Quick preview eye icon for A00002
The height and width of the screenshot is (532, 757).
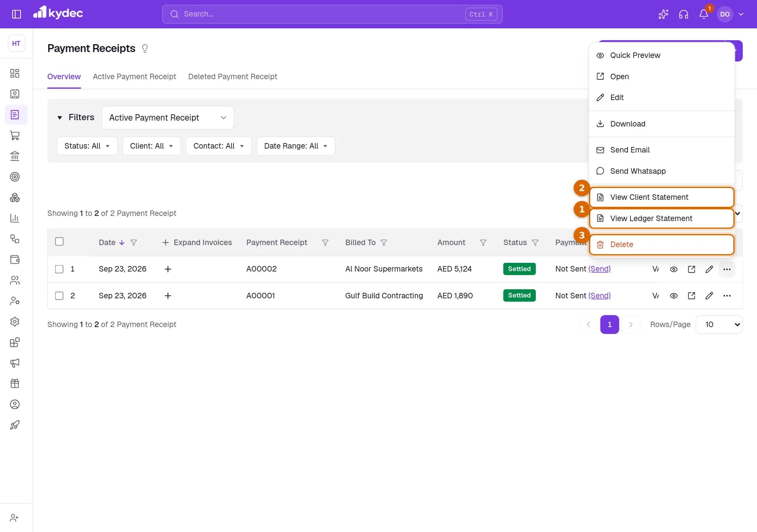(673, 269)
